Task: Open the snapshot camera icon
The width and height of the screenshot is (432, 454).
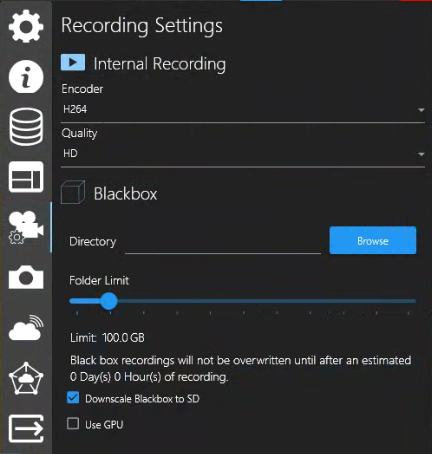Action: pos(26,277)
